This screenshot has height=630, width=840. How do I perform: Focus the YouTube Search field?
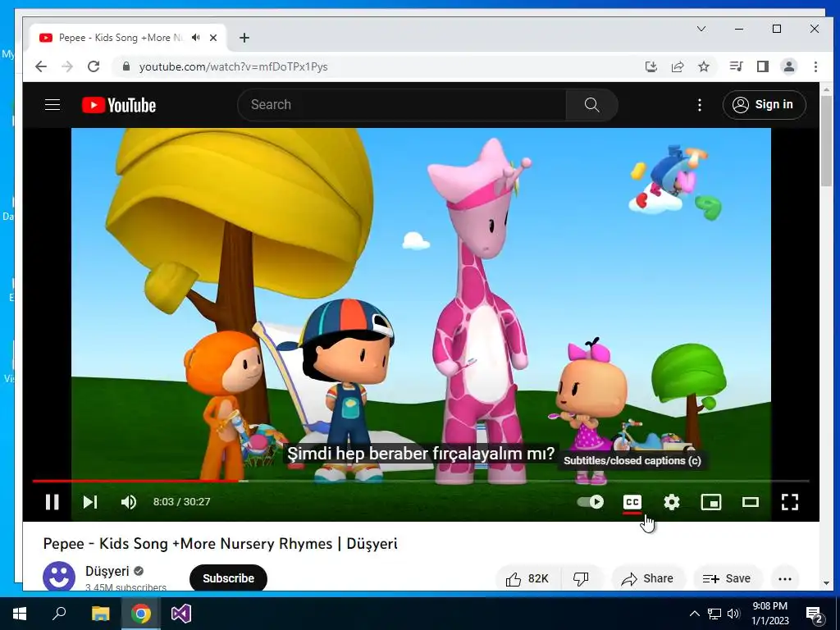pos(402,104)
